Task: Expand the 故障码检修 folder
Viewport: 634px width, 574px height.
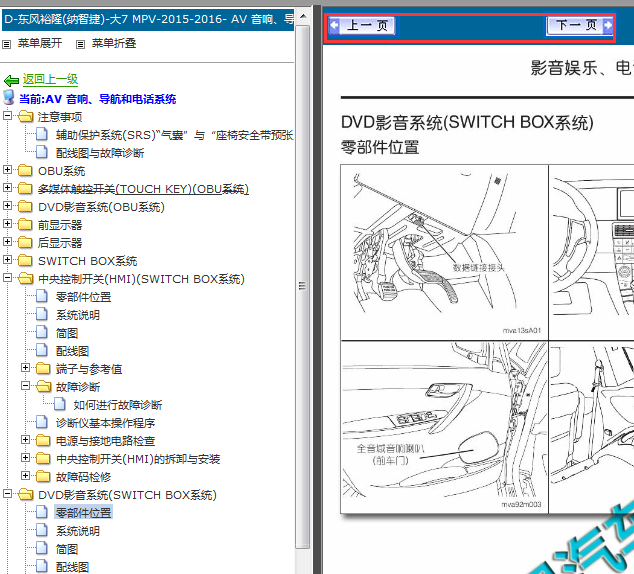Action: (x=25, y=475)
